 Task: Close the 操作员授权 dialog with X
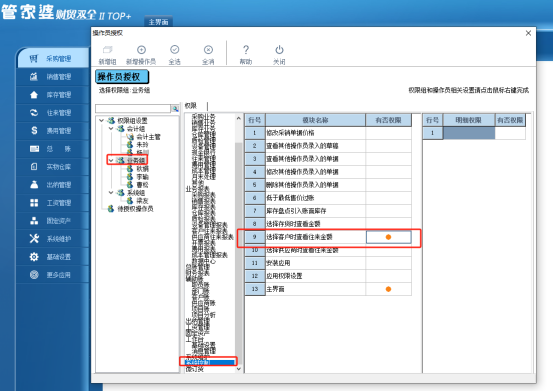click(x=528, y=33)
